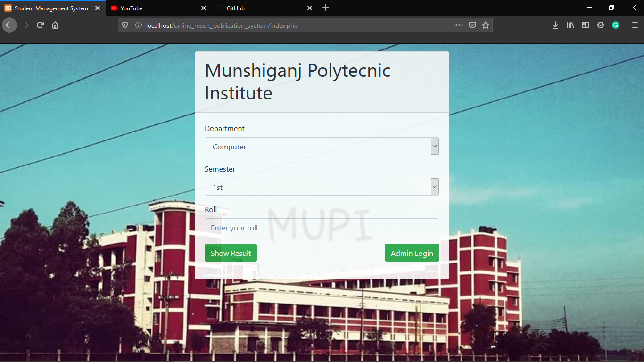This screenshot has width=644, height=362.
Task: Open a new browser tab with the plus
Action: (x=326, y=8)
